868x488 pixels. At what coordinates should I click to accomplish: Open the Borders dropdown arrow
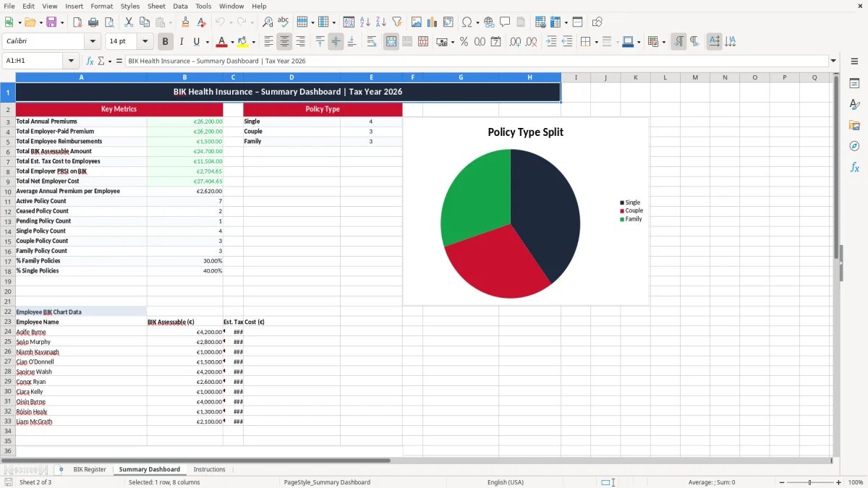(x=595, y=42)
